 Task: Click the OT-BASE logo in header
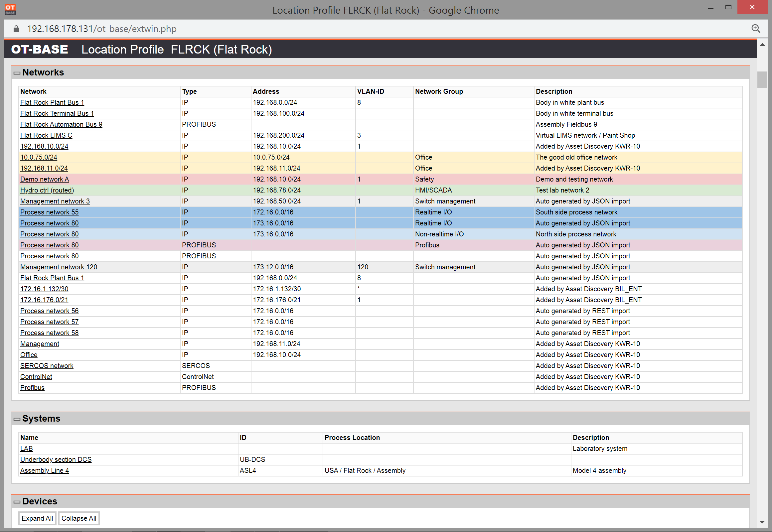click(40, 49)
